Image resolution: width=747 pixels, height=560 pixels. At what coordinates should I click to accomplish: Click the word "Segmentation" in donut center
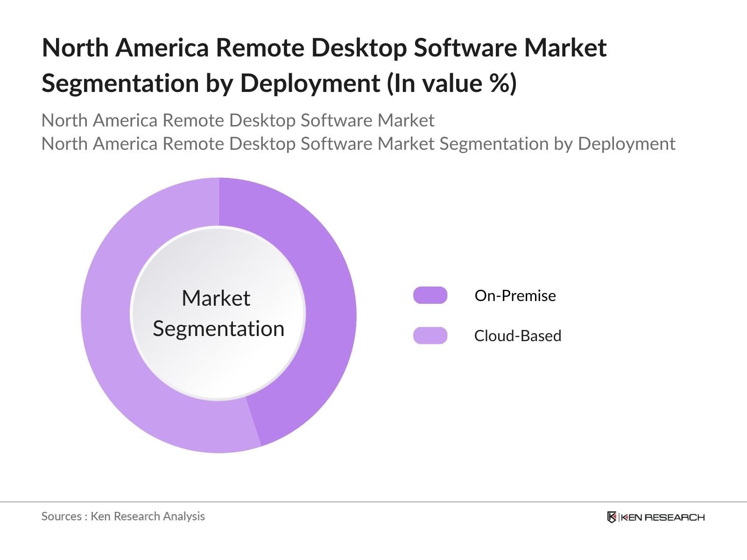(x=218, y=329)
